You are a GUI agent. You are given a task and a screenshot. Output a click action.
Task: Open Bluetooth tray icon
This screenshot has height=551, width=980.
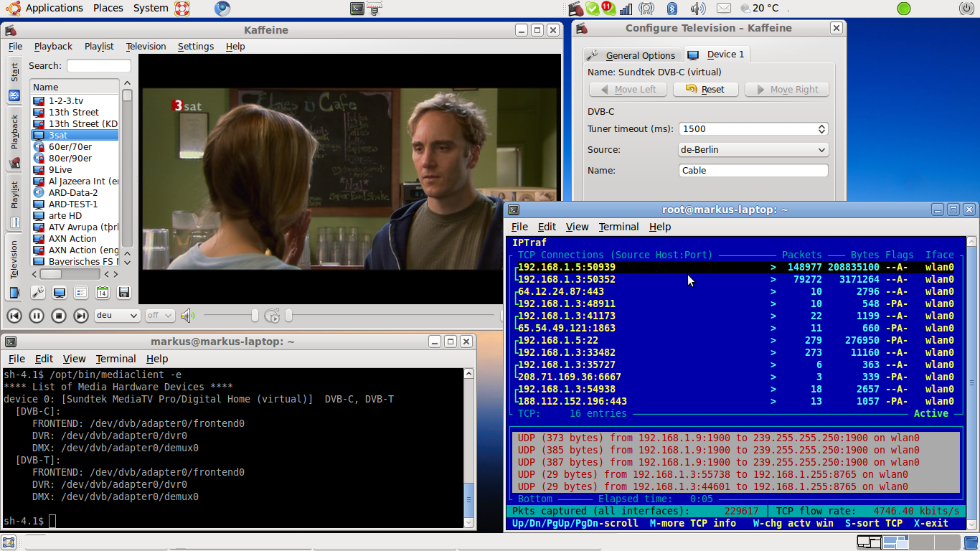[672, 9]
